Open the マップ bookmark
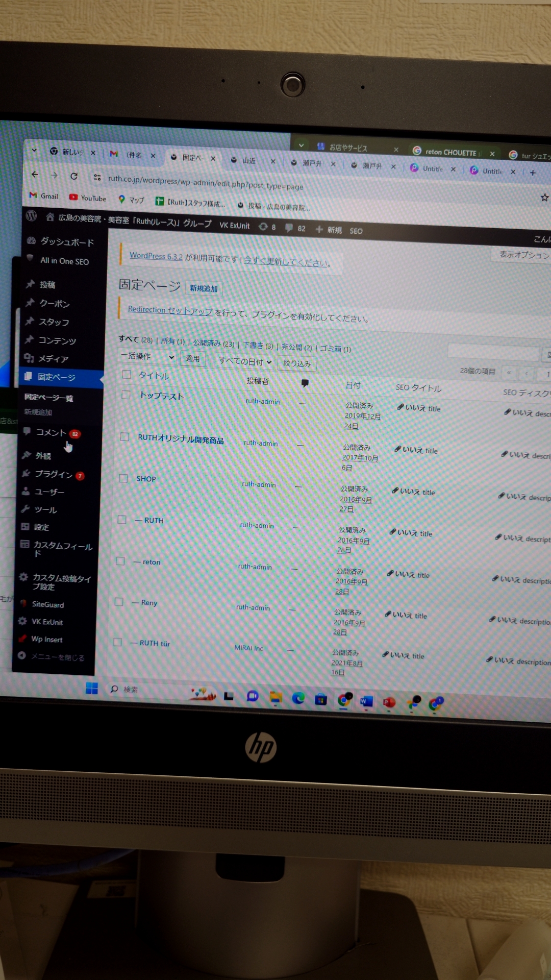The width and height of the screenshot is (551, 980). point(131,200)
